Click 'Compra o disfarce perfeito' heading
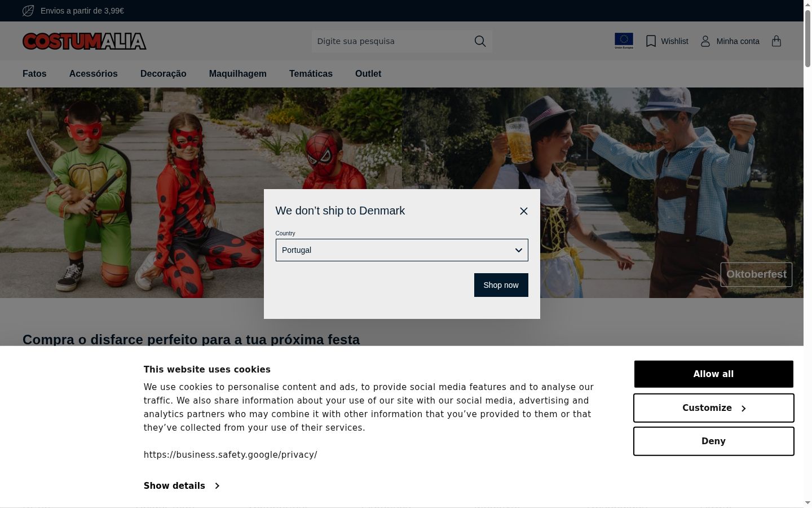 point(191,340)
